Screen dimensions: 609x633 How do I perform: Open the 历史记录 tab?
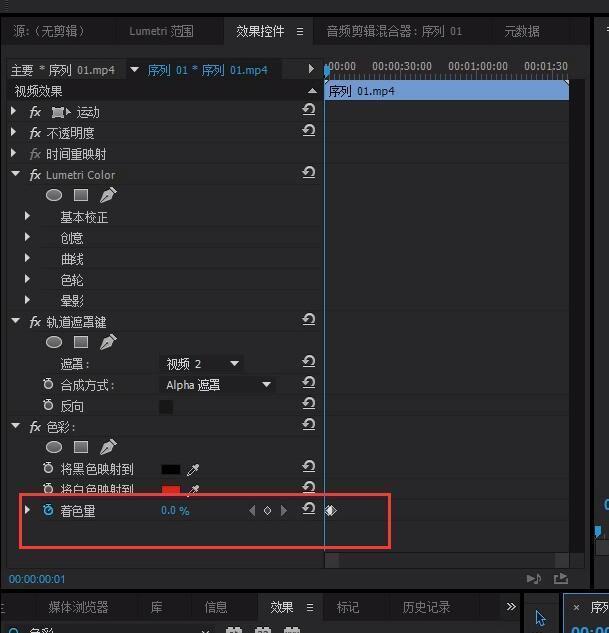426,607
